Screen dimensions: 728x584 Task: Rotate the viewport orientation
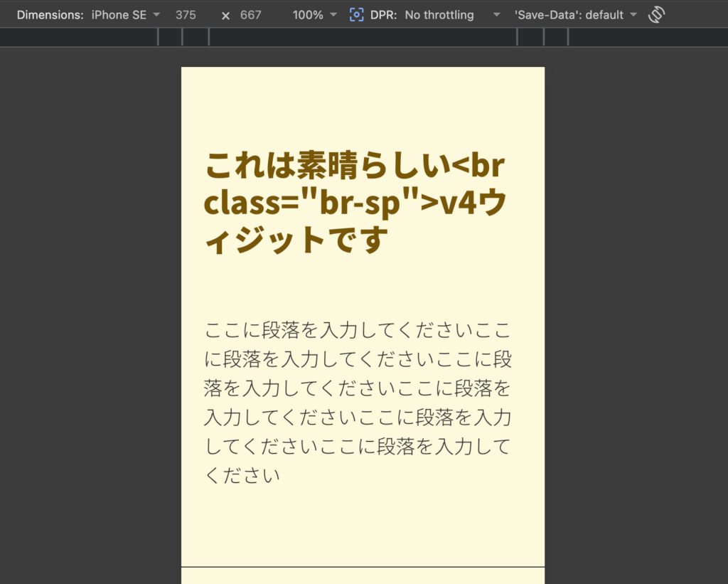click(655, 14)
